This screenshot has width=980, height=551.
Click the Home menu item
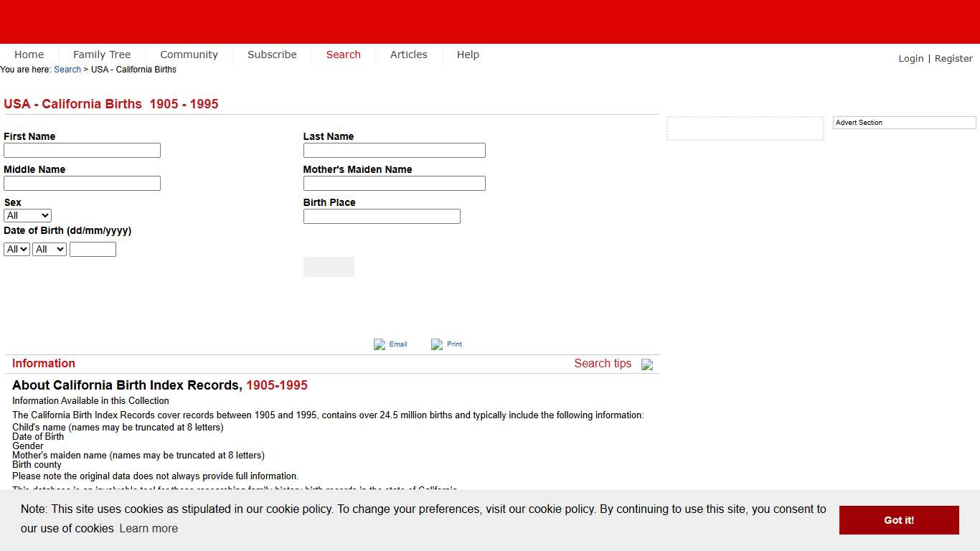pyautogui.click(x=29, y=55)
